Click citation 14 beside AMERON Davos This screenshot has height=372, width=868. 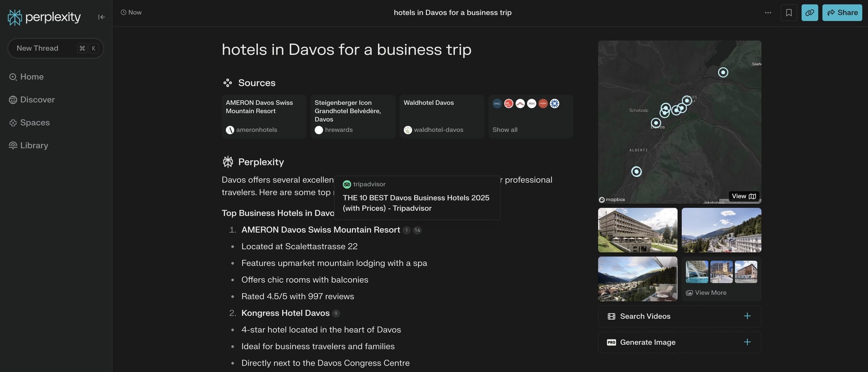pos(417,230)
